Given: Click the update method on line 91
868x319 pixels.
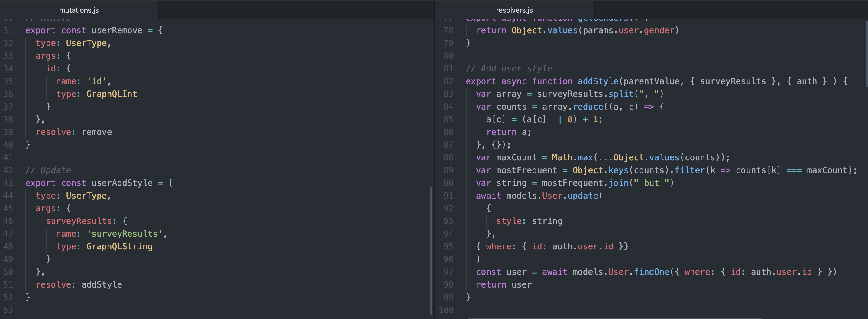Looking at the screenshot, I should 583,196.
